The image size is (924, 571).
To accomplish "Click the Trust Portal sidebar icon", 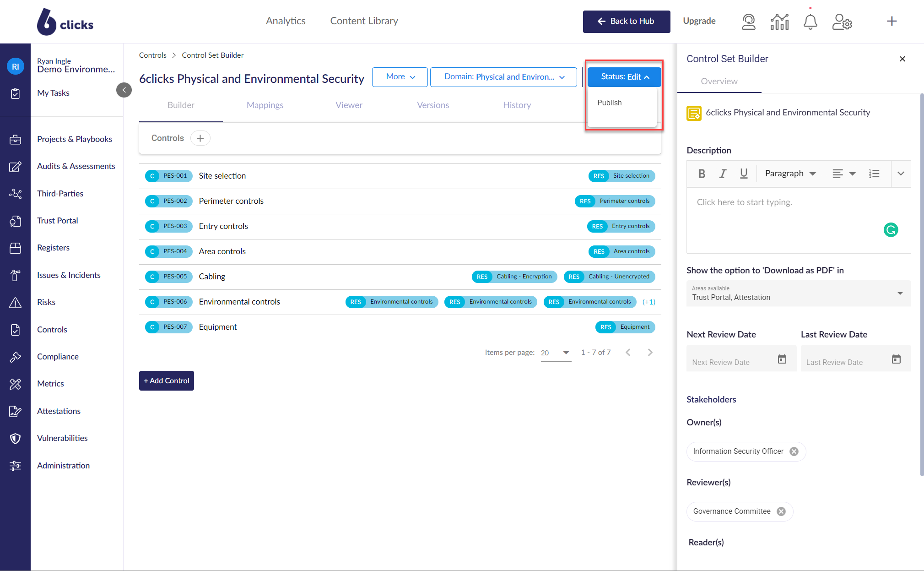I will tap(15, 221).
